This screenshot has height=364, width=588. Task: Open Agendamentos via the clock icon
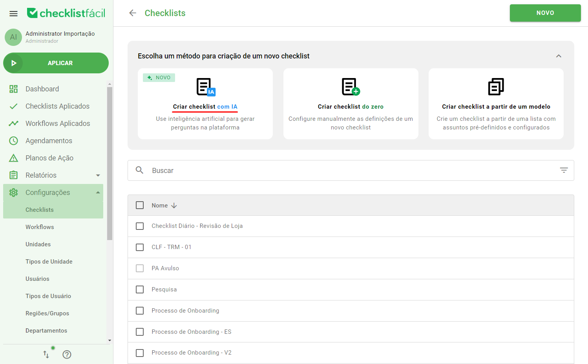click(13, 140)
